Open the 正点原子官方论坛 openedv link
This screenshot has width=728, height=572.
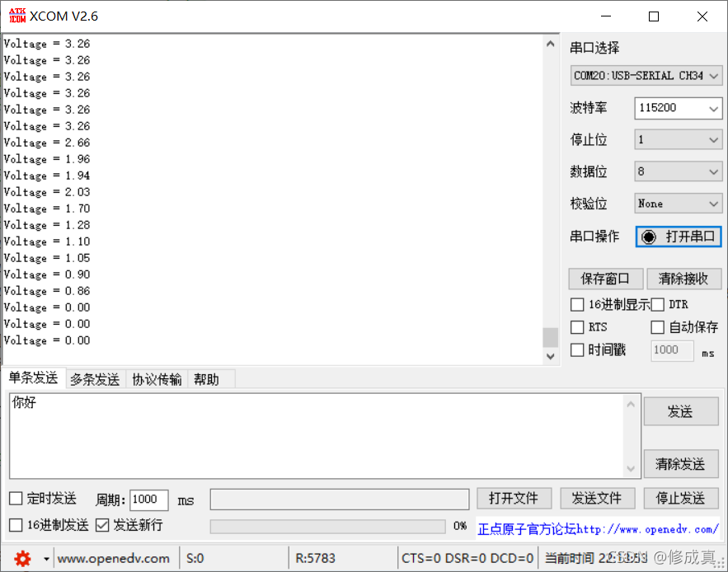(x=598, y=529)
